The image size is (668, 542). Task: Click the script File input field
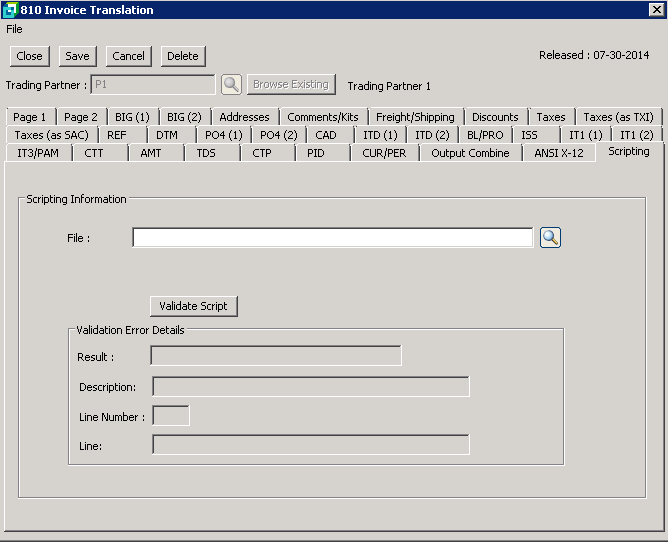click(x=332, y=237)
